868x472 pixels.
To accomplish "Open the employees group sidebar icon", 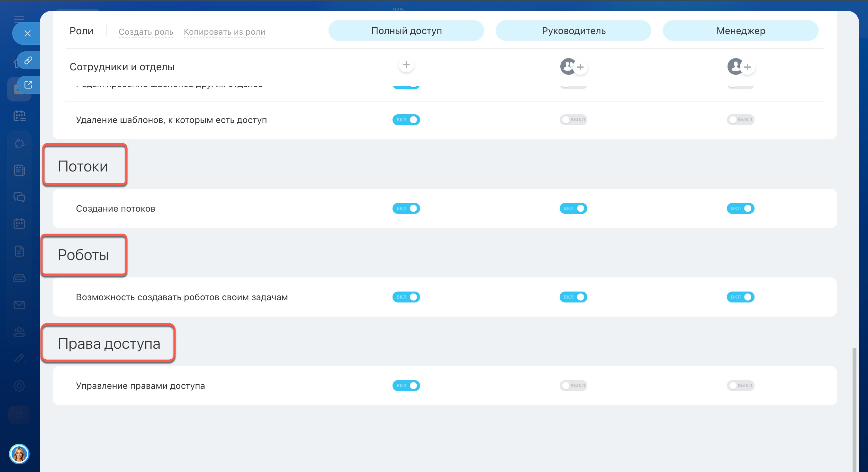I will (x=20, y=332).
